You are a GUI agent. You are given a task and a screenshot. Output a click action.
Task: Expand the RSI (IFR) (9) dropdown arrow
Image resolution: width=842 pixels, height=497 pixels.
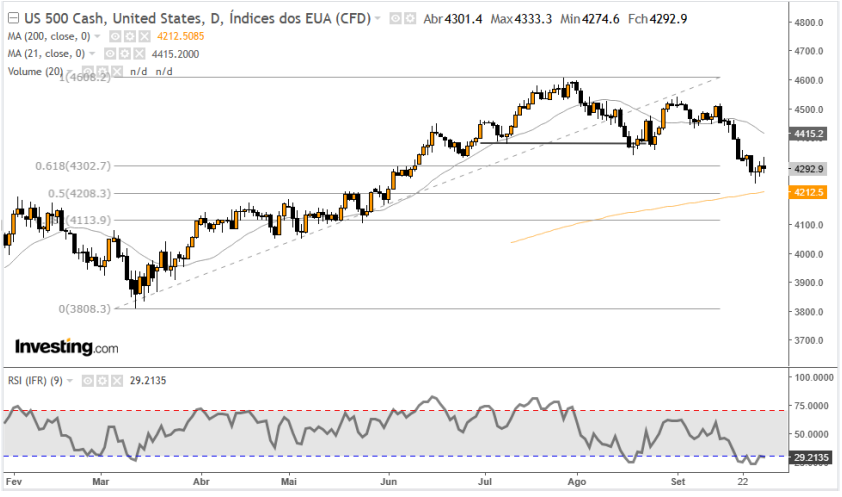point(72,381)
